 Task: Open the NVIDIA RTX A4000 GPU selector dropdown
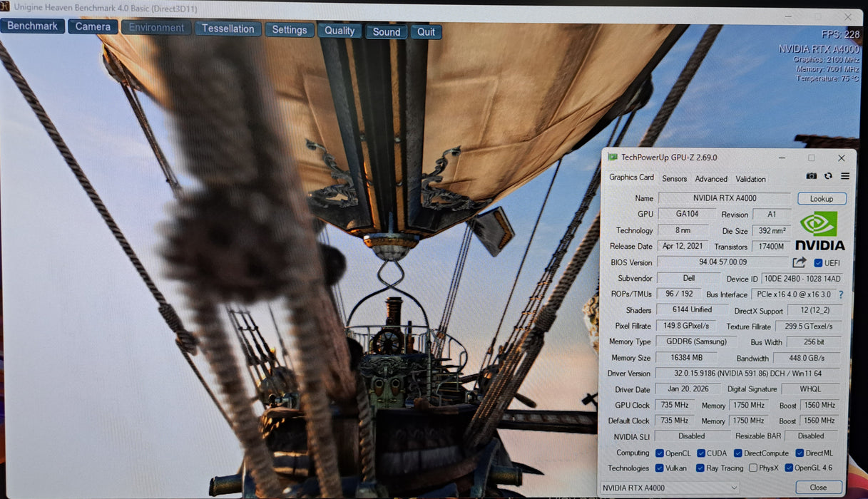pos(670,488)
